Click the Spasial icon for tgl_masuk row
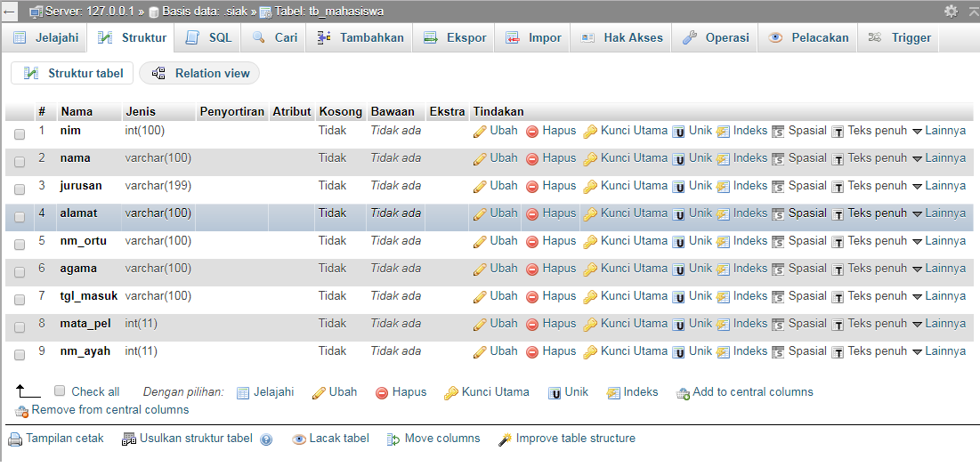 778,297
